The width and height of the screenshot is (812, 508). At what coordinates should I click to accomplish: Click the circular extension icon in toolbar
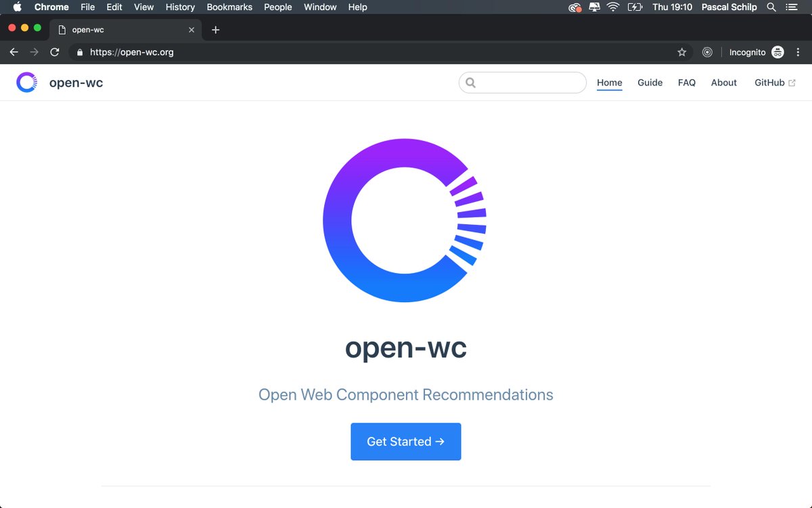click(707, 52)
